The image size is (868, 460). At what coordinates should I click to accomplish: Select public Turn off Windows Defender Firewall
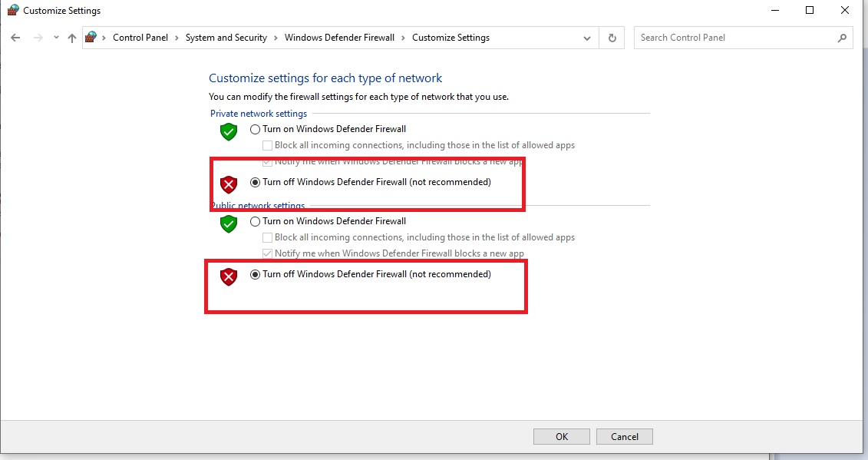(256, 274)
